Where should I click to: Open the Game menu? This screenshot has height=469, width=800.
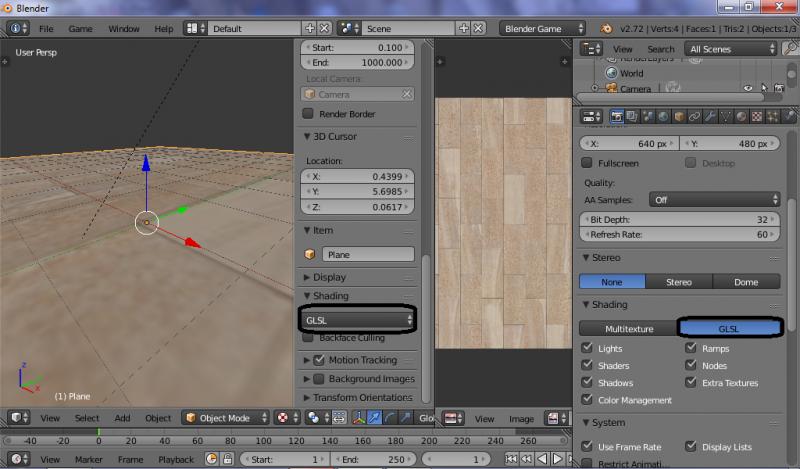tap(80, 29)
